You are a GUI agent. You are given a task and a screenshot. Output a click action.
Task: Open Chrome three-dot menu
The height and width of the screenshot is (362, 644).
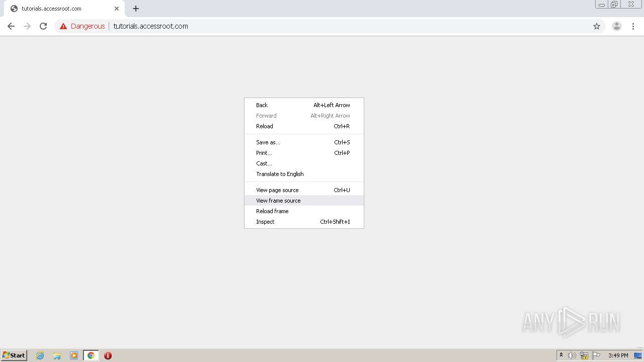pyautogui.click(x=633, y=26)
